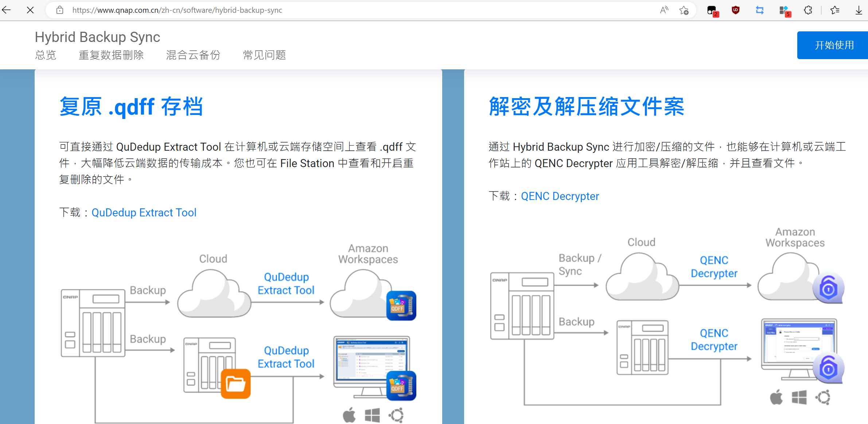The height and width of the screenshot is (424, 868).
Task: Add this page to favorites star icon
Action: tap(684, 10)
